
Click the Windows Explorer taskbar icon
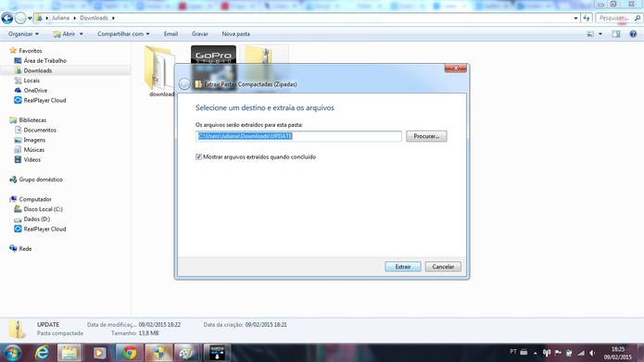point(69,353)
